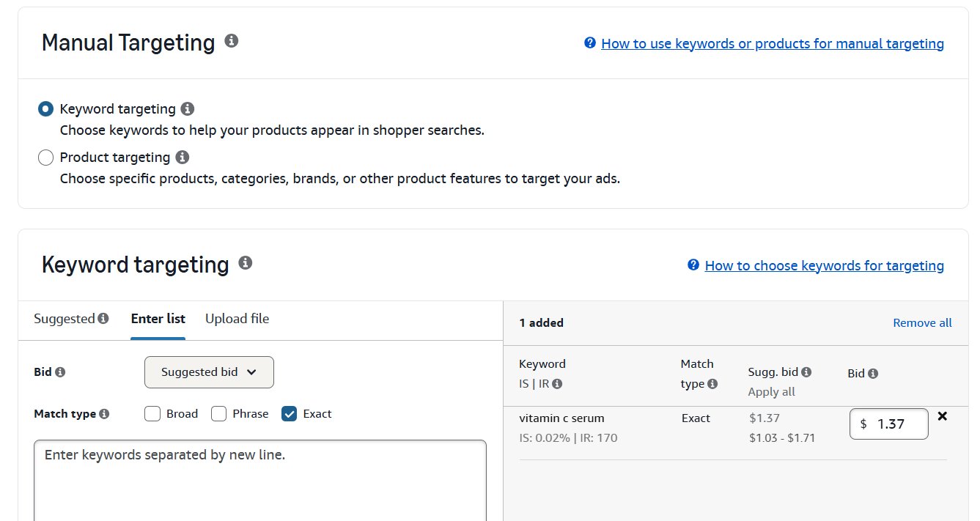Click help icon beside manual targeting help link
The width and height of the screenshot is (980, 521).
click(x=589, y=43)
